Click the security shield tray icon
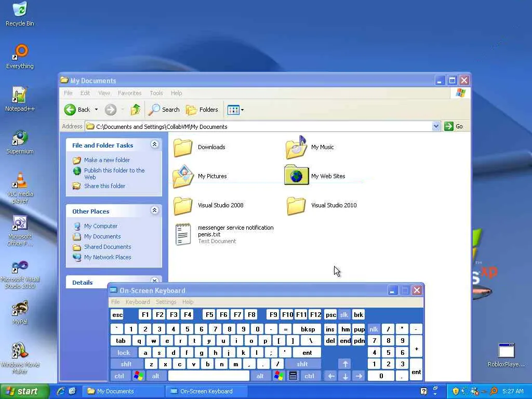This screenshot has height=399, width=532. point(455,391)
